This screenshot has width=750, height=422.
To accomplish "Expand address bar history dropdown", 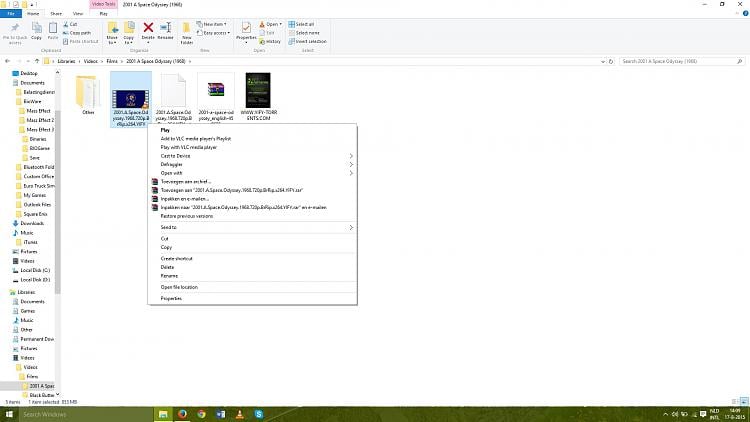I will (x=603, y=61).
